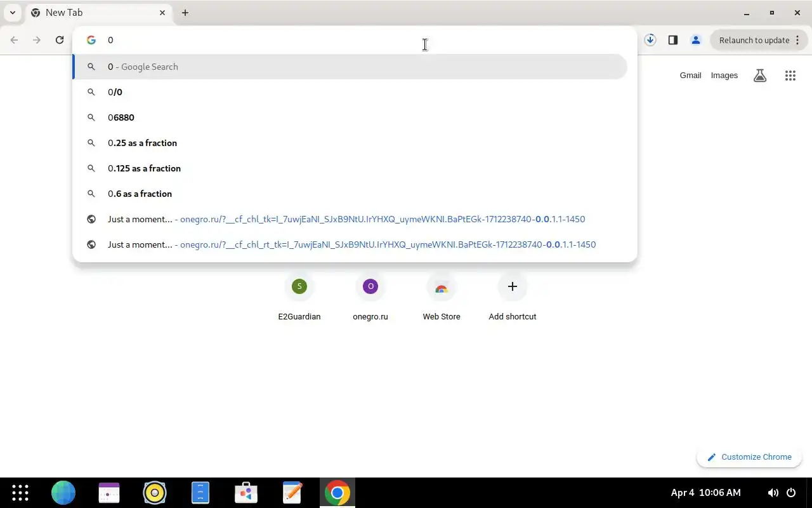Viewport: 812px width, 508px height.
Task: Open the blue file cabinet app in taskbar
Action: coord(200,493)
